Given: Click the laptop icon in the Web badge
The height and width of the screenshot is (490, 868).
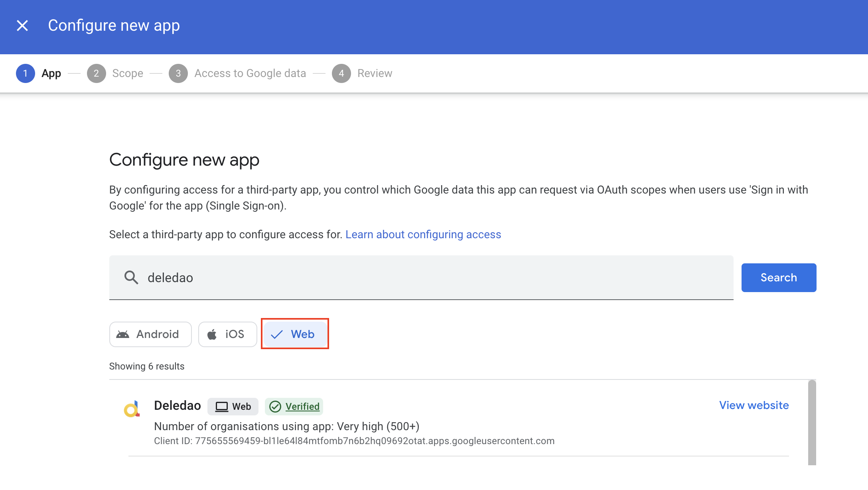Looking at the screenshot, I should pos(221,407).
